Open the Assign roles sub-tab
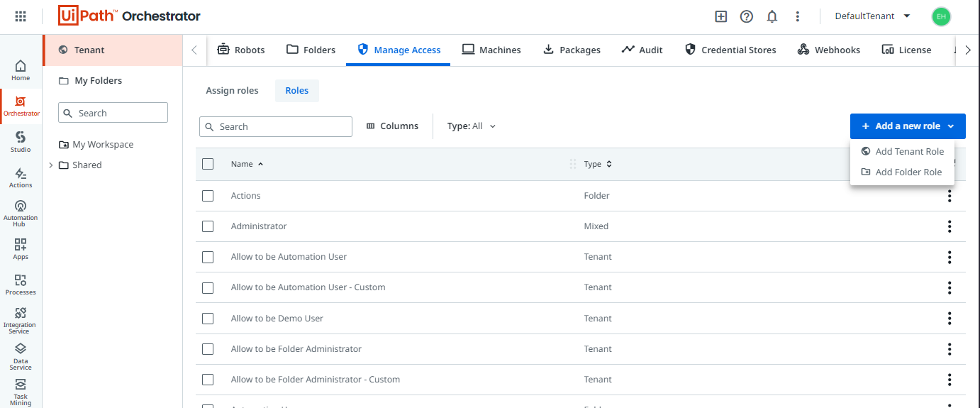The height and width of the screenshot is (408, 980). (x=232, y=91)
